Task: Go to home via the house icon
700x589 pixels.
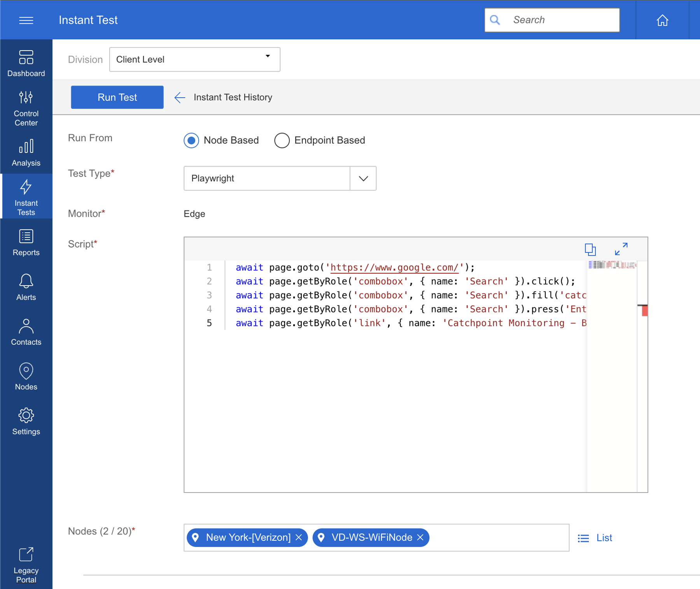Action: tap(662, 20)
